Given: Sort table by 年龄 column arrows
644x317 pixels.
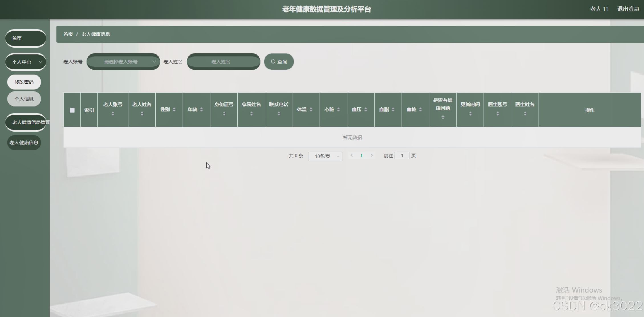Looking at the screenshot, I should click(201, 110).
